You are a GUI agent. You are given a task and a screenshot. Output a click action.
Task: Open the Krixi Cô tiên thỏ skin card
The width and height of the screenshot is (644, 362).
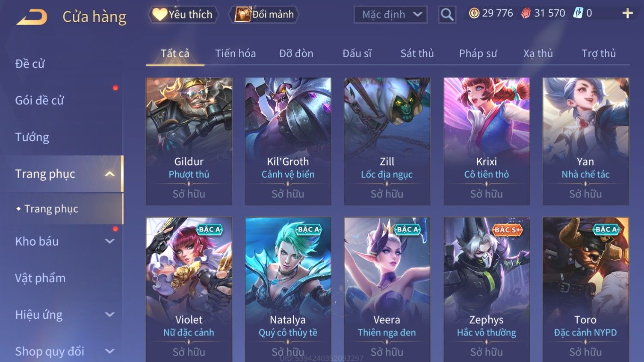487,141
